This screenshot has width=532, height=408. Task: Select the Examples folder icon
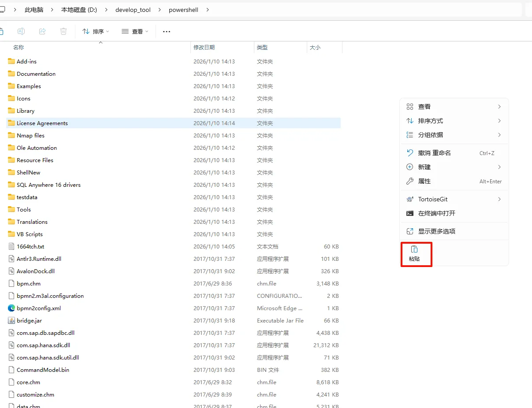click(x=11, y=86)
